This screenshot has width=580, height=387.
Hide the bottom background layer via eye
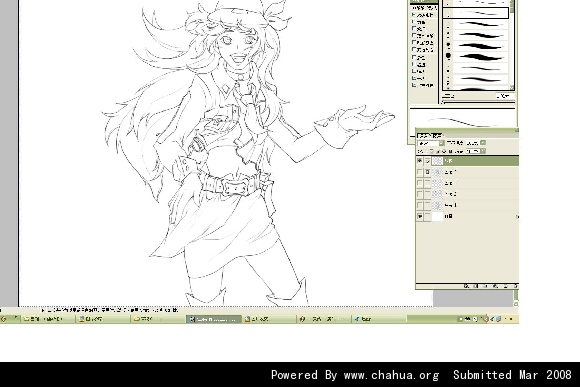[419, 216]
